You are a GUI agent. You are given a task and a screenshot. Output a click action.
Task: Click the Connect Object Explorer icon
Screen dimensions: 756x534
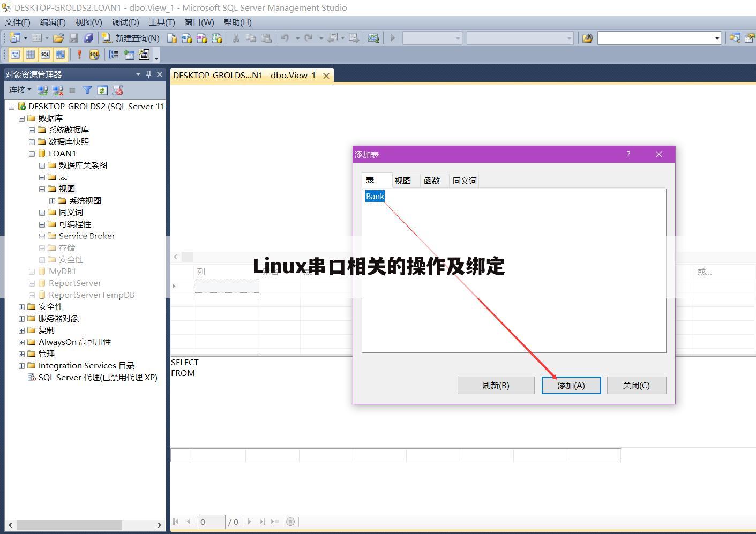[x=42, y=90]
